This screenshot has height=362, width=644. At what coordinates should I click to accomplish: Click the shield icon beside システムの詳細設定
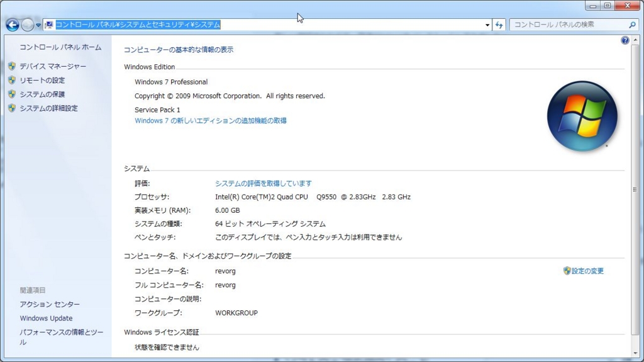(12, 108)
